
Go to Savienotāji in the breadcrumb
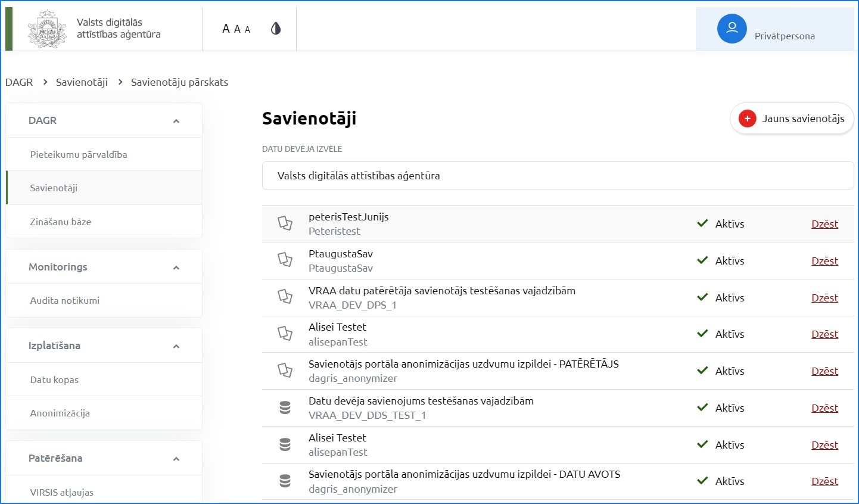coord(82,82)
